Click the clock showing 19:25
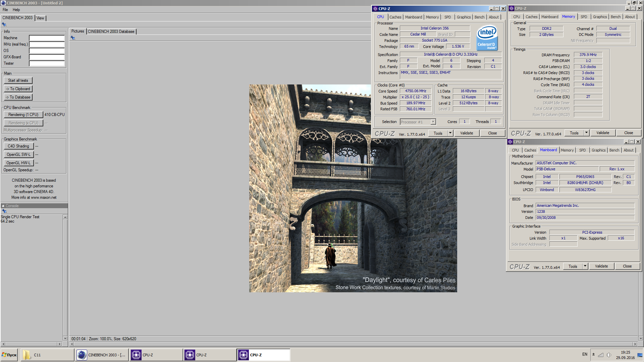The image size is (644, 362). tap(625, 352)
